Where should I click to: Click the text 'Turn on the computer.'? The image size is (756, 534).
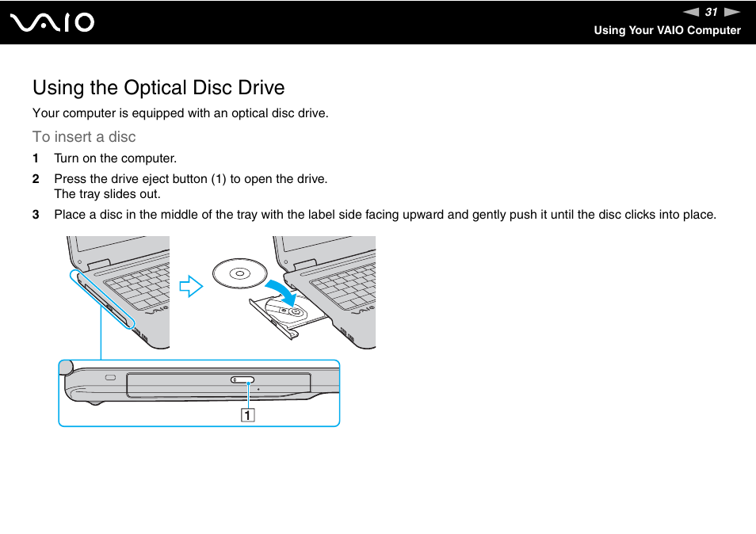tap(115, 158)
